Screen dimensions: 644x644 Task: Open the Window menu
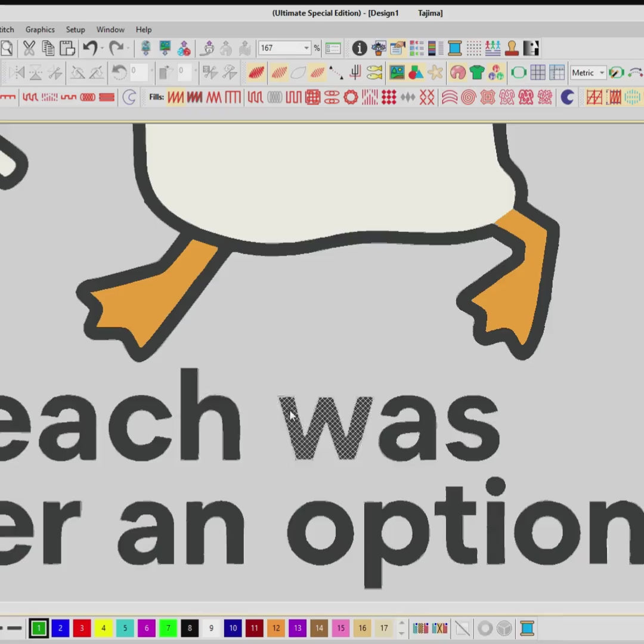coord(110,29)
